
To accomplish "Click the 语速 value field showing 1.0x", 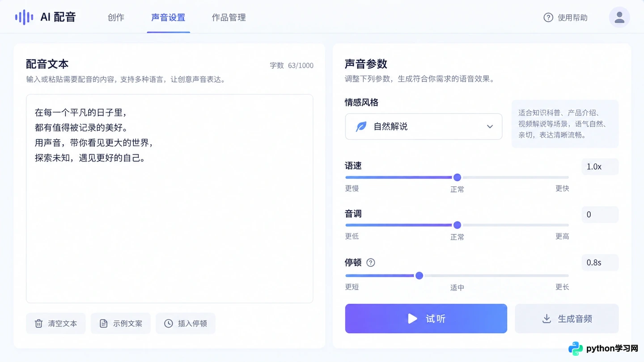I will point(600,167).
